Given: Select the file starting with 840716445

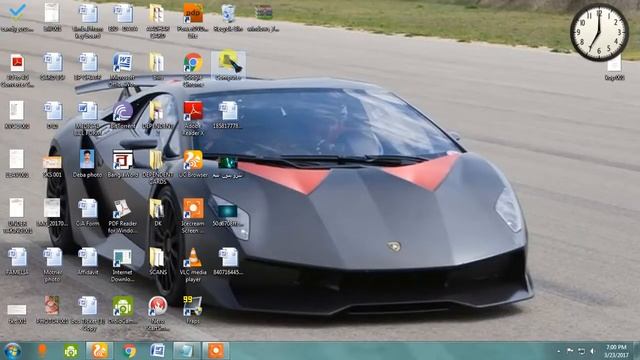Looking at the screenshot, I should (x=228, y=261).
